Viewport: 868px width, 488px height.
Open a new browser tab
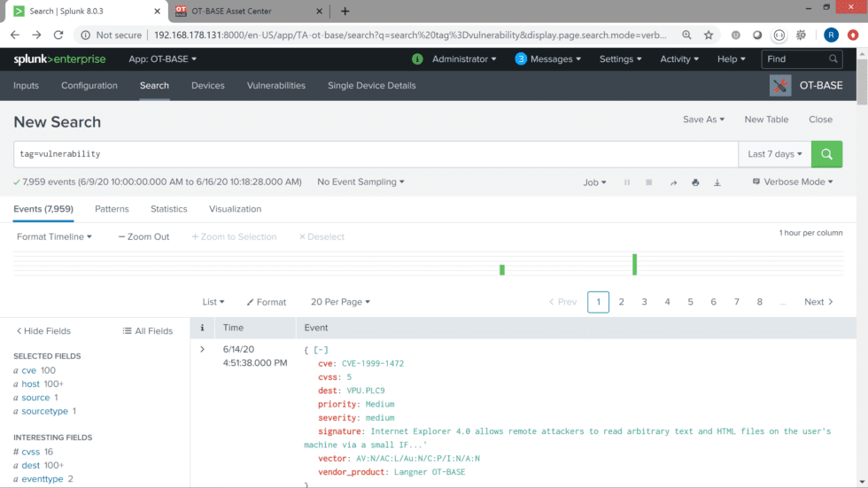(345, 12)
